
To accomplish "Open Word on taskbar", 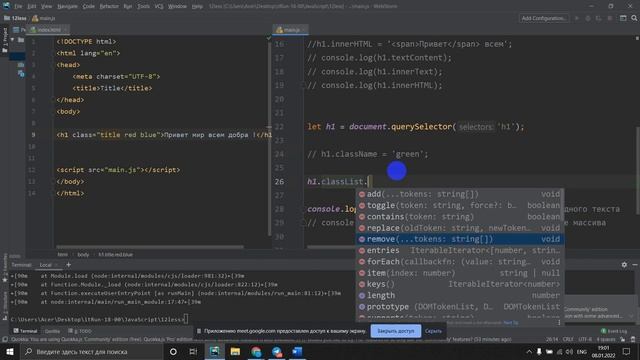I will tap(298, 351).
